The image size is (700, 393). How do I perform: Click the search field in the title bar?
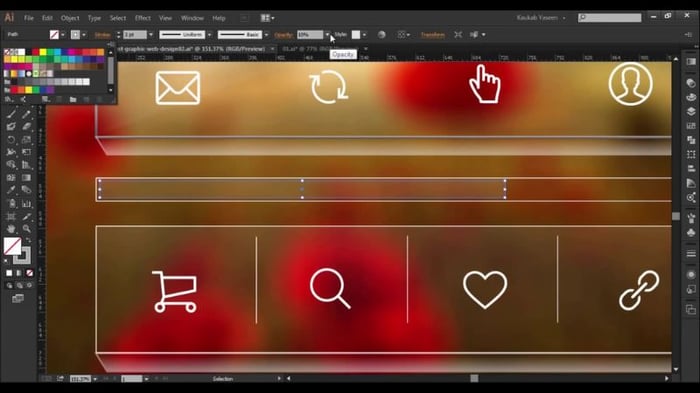point(610,17)
